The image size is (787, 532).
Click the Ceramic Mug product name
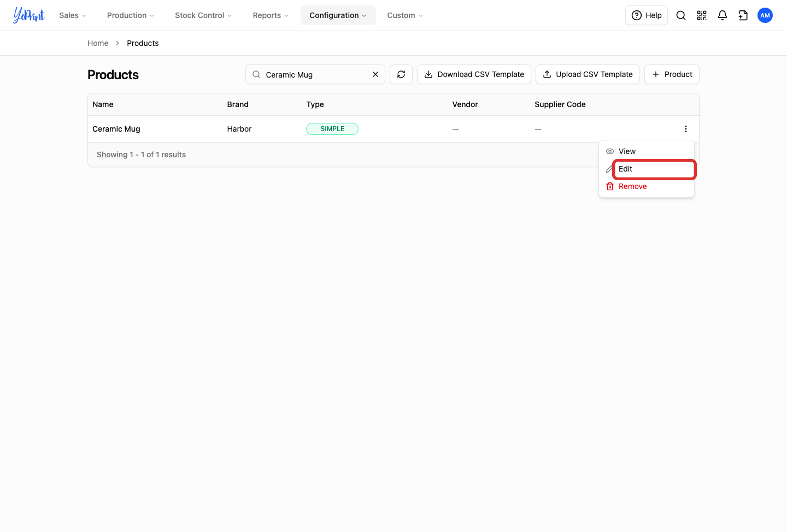tap(116, 129)
